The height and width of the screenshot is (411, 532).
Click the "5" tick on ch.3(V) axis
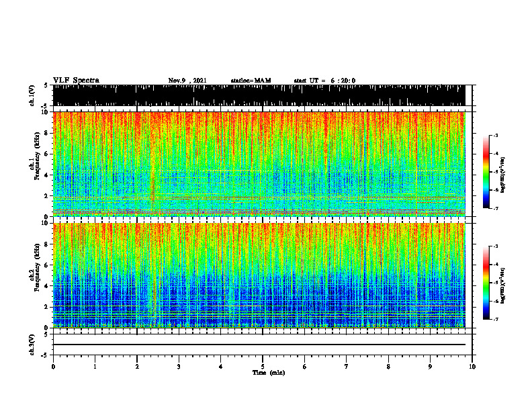pyautogui.click(x=46, y=334)
